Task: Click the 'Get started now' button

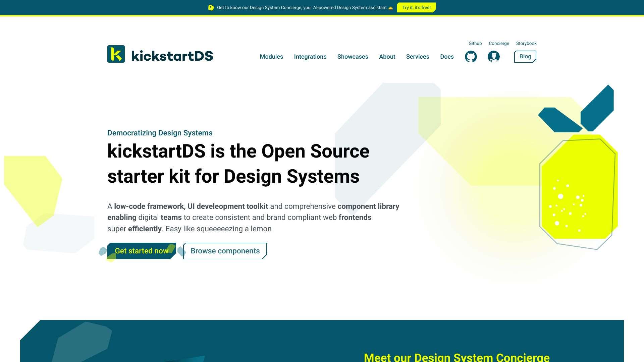Action: [x=142, y=251]
